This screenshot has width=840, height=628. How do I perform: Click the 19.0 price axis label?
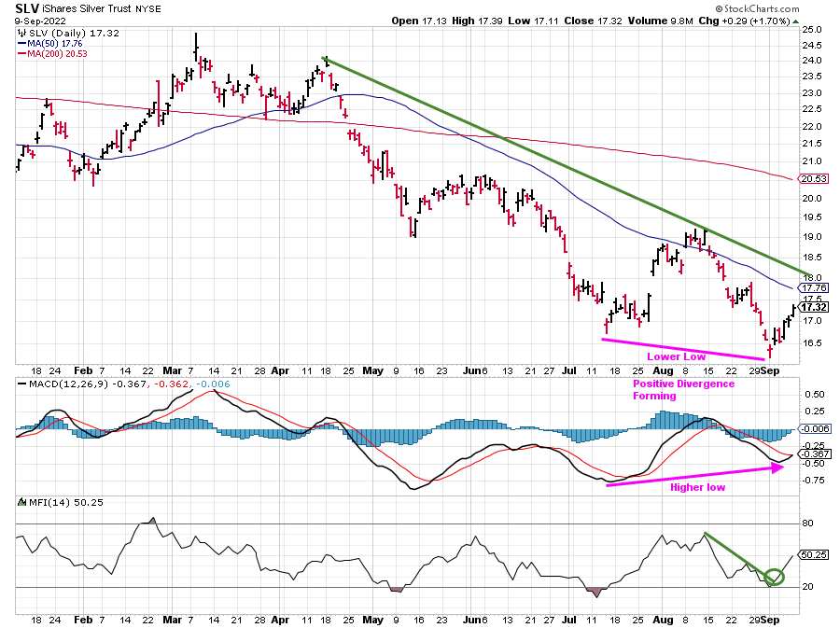pos(812,237)
